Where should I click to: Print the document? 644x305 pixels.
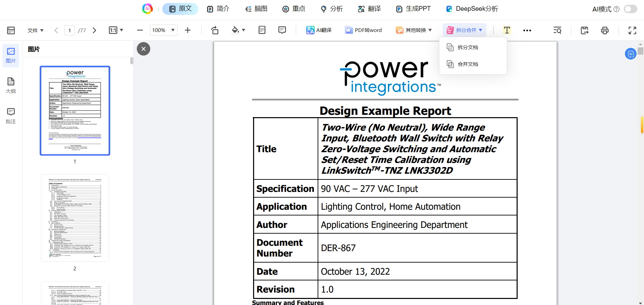[605, 30]
